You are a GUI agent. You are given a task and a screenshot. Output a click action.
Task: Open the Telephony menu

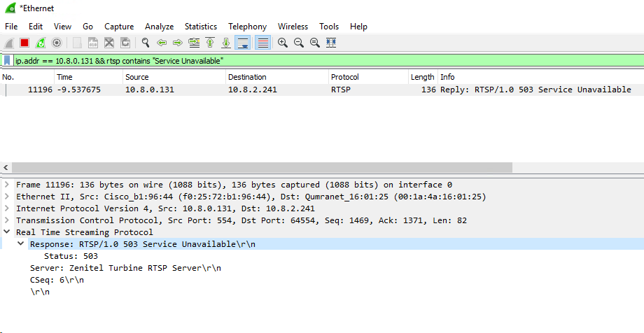248,27
